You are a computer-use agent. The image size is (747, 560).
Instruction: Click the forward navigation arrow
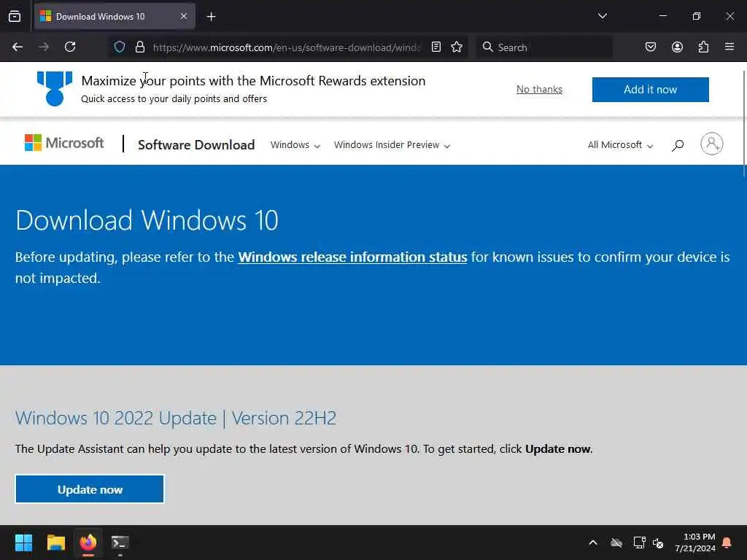43,47
